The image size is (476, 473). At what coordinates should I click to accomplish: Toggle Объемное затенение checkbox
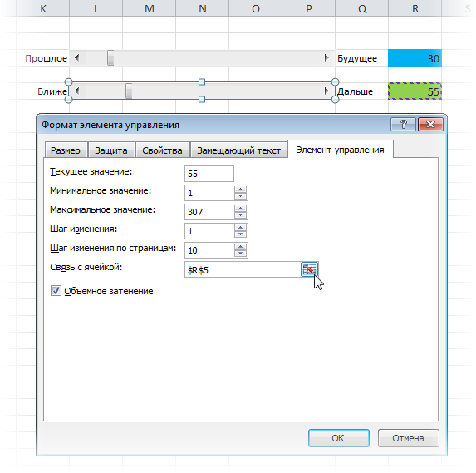[56, 291]
